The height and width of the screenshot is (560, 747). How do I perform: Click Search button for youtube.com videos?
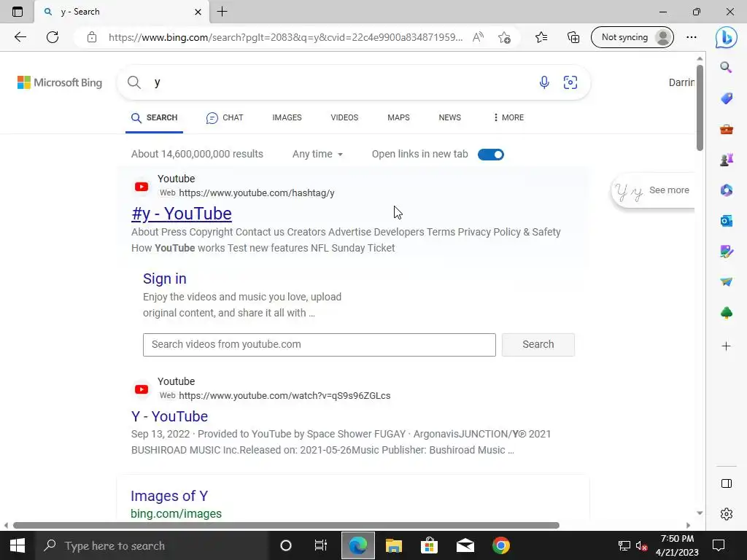coord(538,344)
